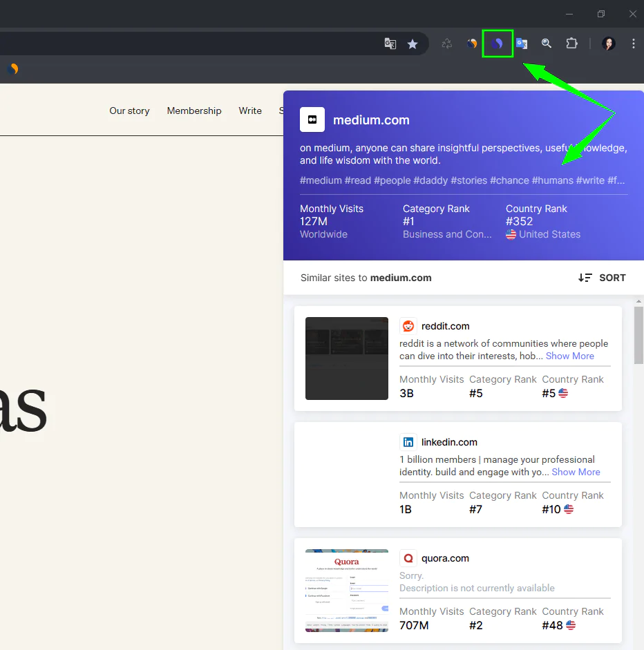Click the Quora favicon icon
Screen dimensions: 644x650
click(408, 558)
